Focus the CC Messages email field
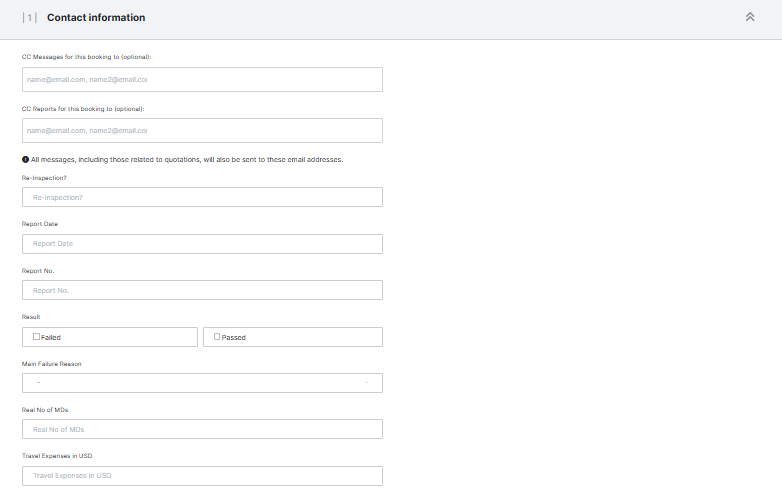782x500 pixels. click(x=202, y=80)
